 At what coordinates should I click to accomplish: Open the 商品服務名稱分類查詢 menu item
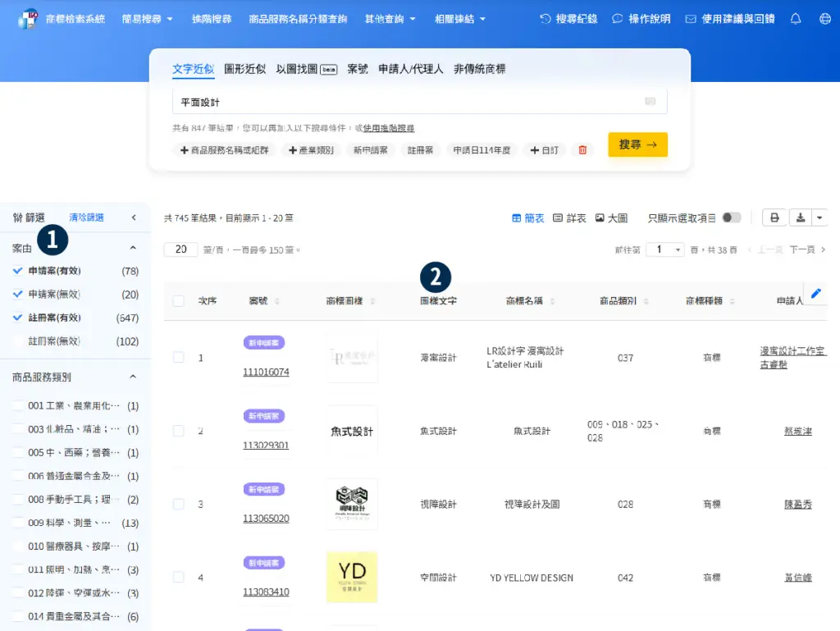click(x=298, y=18)
